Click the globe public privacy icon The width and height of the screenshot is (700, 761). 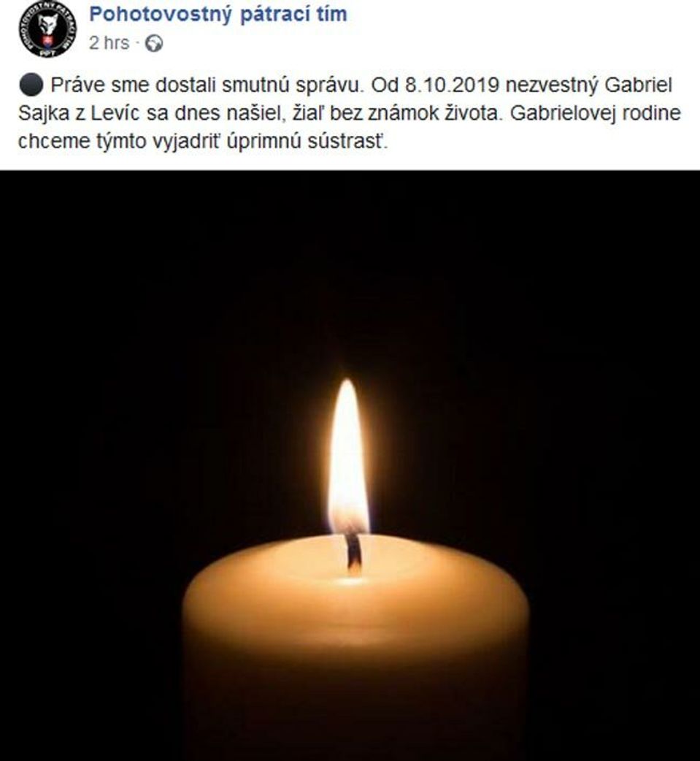[x=154, y=44]
